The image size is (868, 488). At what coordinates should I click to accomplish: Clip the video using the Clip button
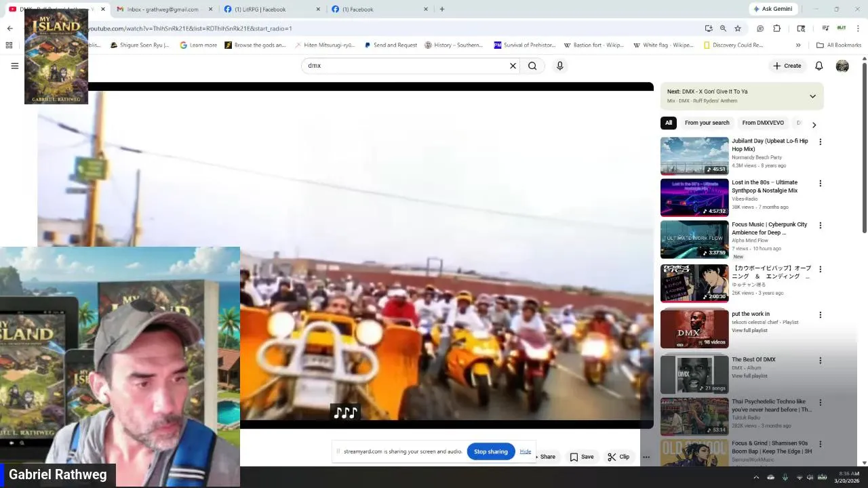[x=618, y=457]
